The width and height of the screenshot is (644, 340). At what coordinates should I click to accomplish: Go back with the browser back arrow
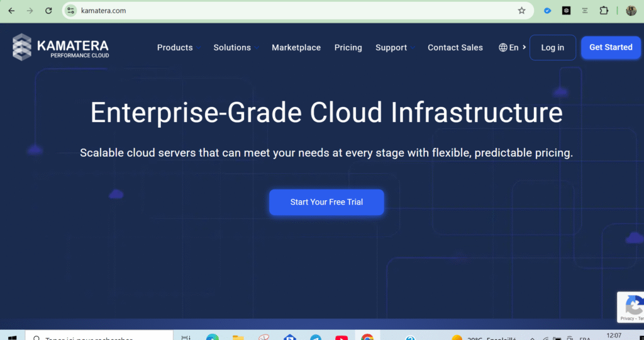tap(11, 11)
